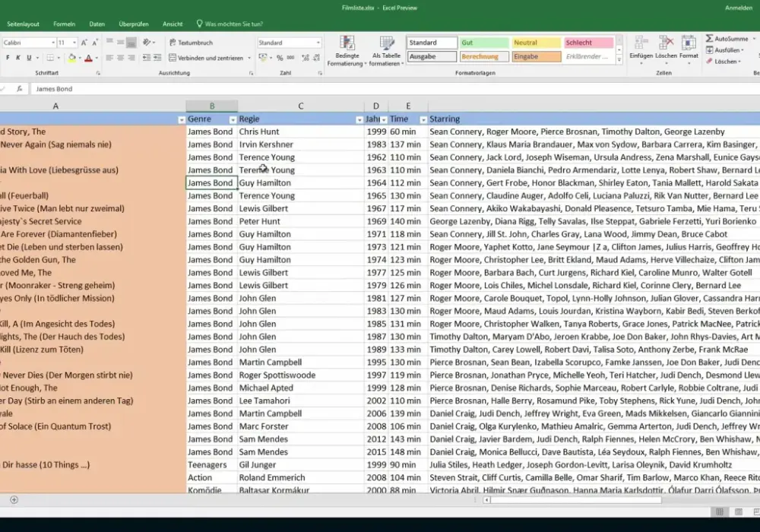Open Bedingte Formatierung menu

[x=347, y=51]
